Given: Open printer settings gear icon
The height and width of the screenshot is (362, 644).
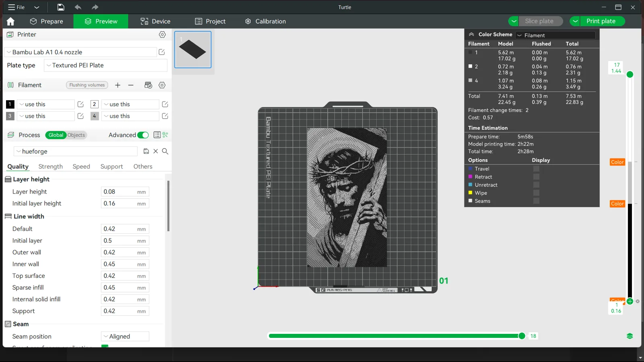Looking at the screenshot, I should (162, 35).
